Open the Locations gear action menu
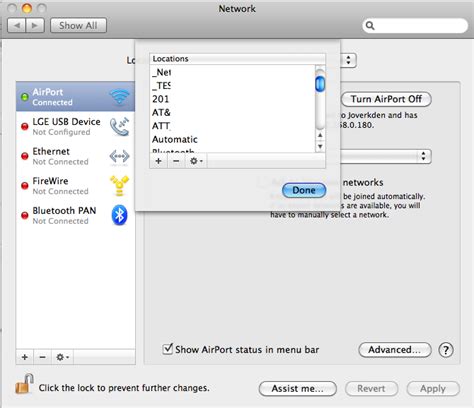This screenshot has width=474, height=408. tap(196, 161)
